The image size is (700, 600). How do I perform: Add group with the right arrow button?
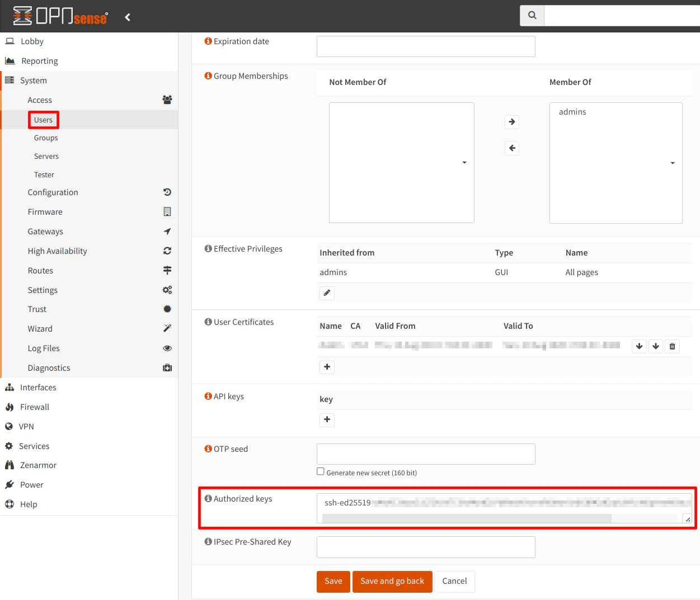pos(512,122)
